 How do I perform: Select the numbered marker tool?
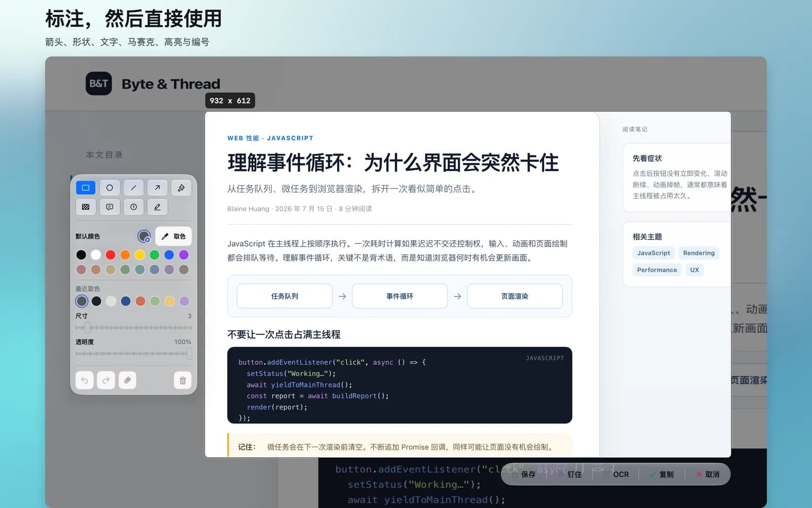(x=133, y=207)
